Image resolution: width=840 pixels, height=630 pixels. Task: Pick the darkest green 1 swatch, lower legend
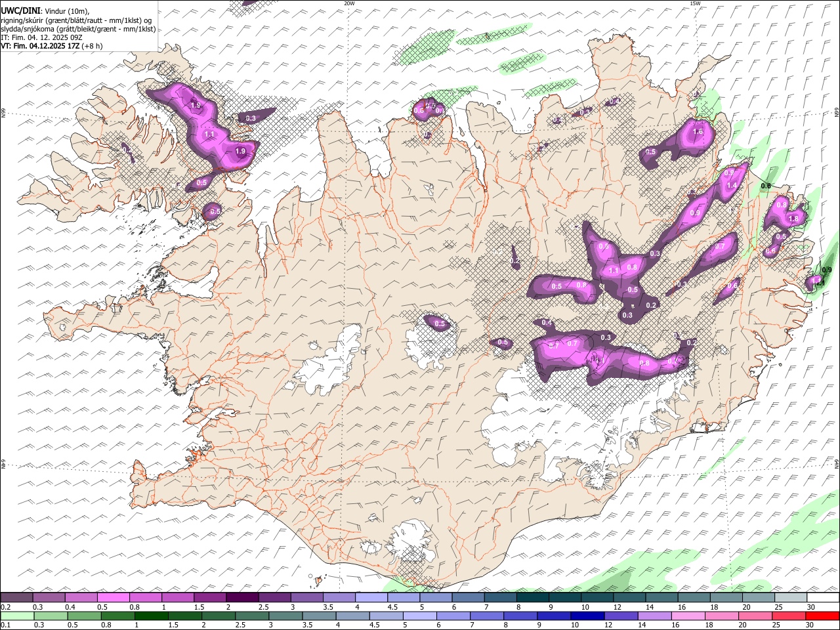tap(151, 616)
